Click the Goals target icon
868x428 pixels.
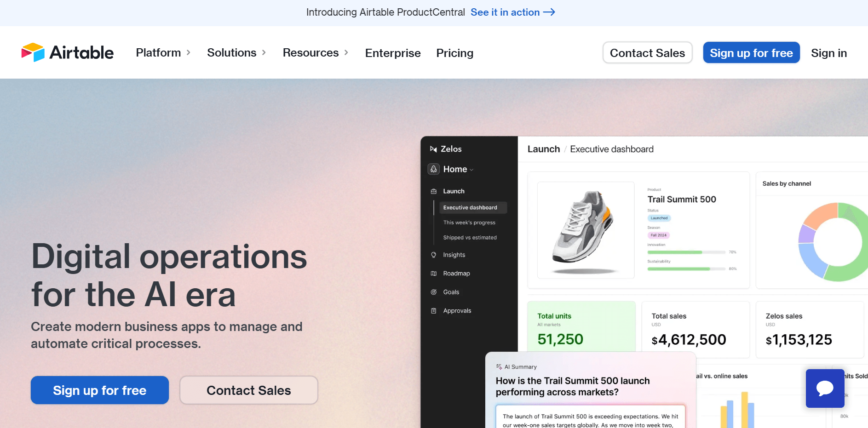click(433, 292)
